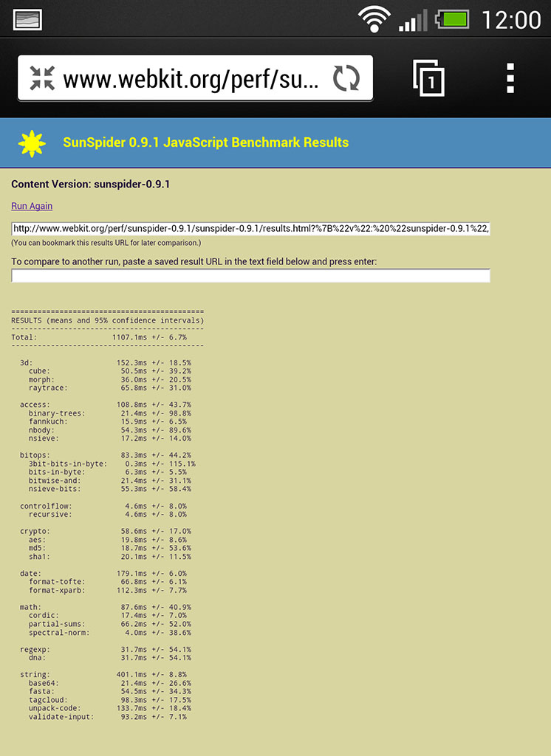The width and height of the screenshot is (551, 756).
Task: Click the RESULTS (means and 95% confidence intervals) header
Action: (108, 320)
